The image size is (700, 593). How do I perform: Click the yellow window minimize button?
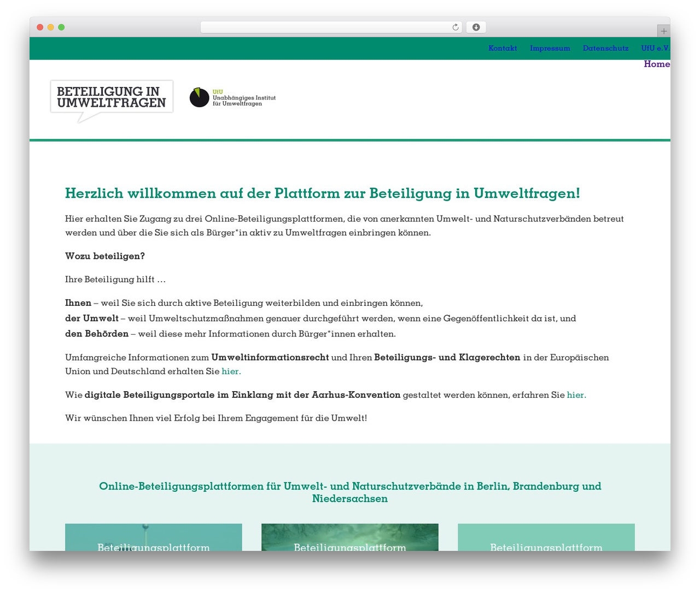50,27
